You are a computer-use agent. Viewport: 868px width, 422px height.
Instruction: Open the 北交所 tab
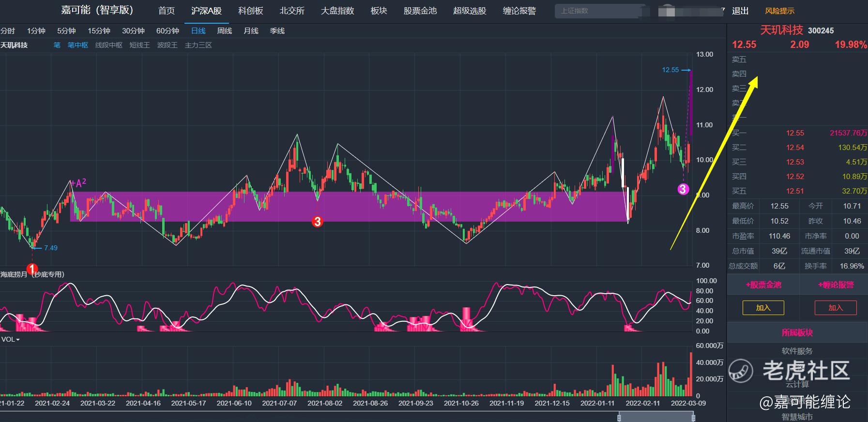pyautogui.click(x=292, y=11)
